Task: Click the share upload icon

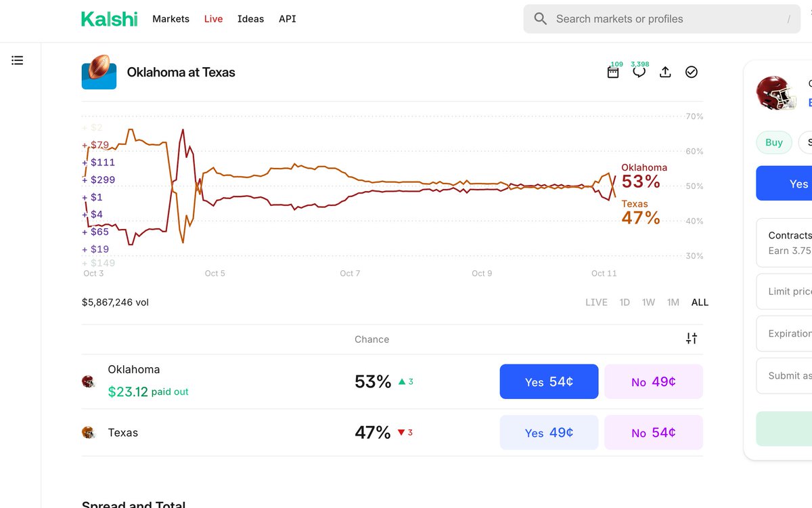Action: coord(665,72)
